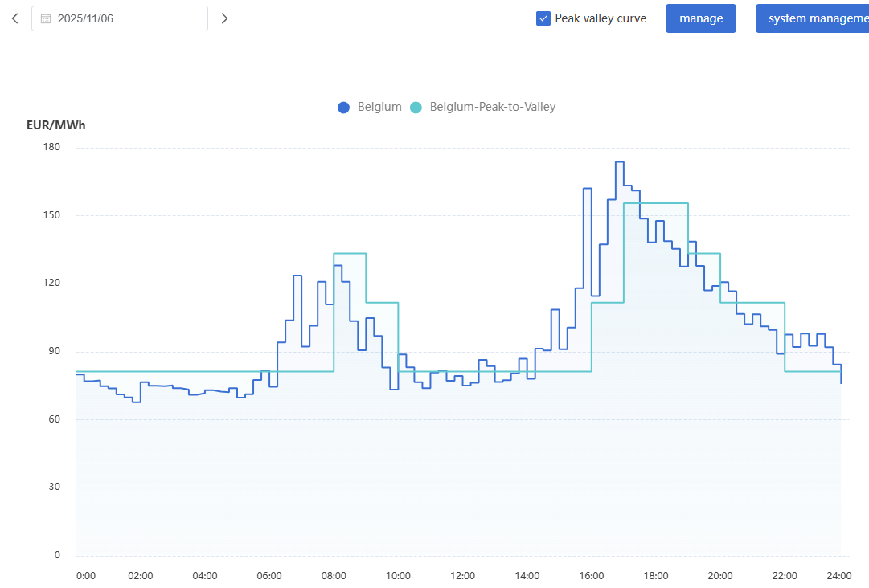869x588 pixels.
Task: Click the teal Belgium-Peak-to-Valley legend dot
Action: point(416,107)
